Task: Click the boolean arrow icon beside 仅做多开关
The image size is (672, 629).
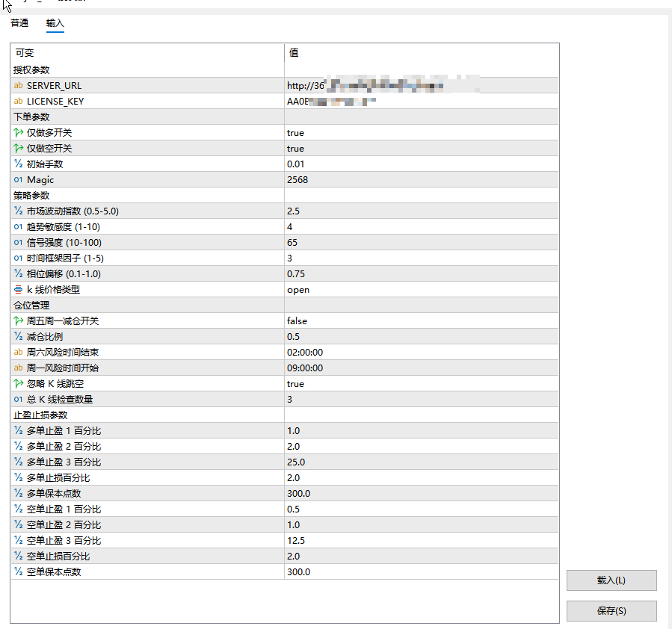Action: tap(19, 133)
